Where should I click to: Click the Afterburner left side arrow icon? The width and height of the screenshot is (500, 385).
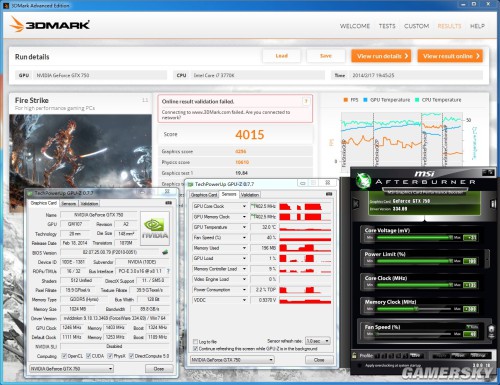click(x=356, y=203)
